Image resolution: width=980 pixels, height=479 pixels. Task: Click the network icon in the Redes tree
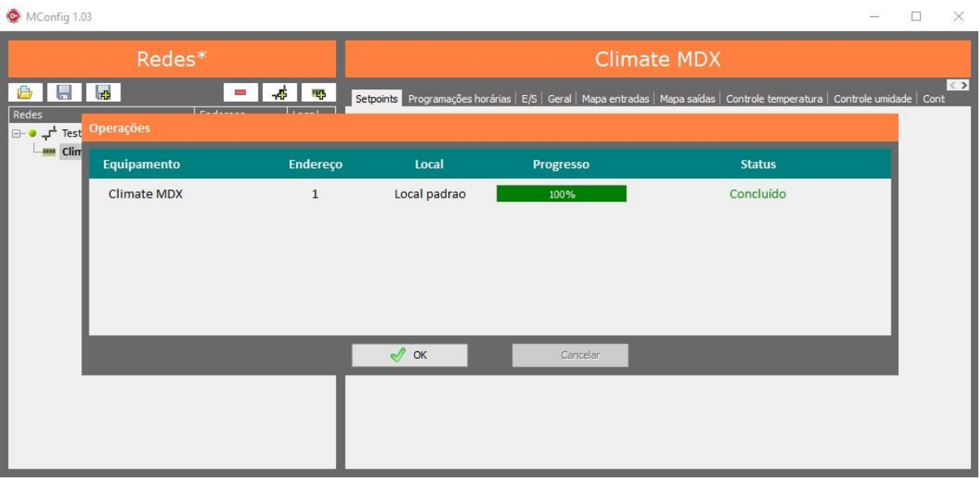point(49,133)
